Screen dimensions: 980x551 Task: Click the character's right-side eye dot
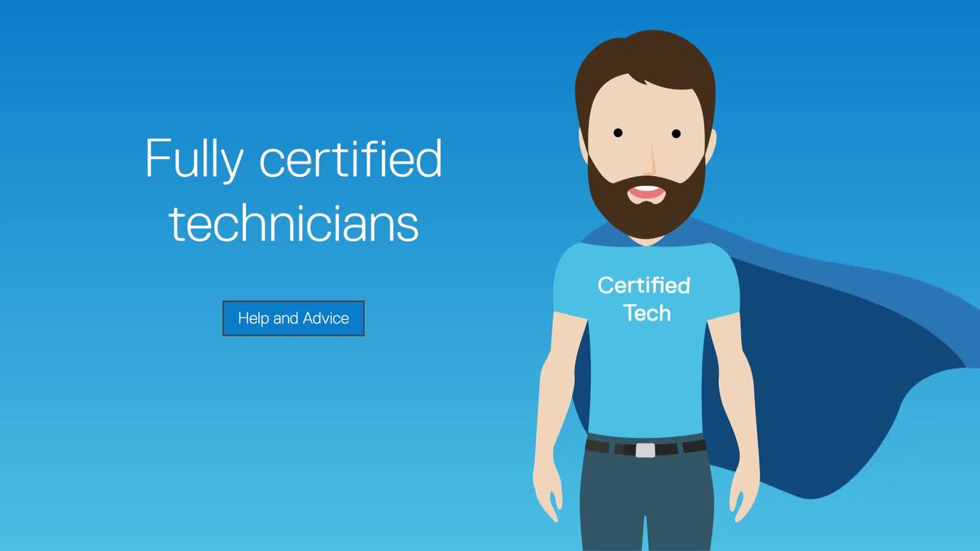[x=676, y=134]
